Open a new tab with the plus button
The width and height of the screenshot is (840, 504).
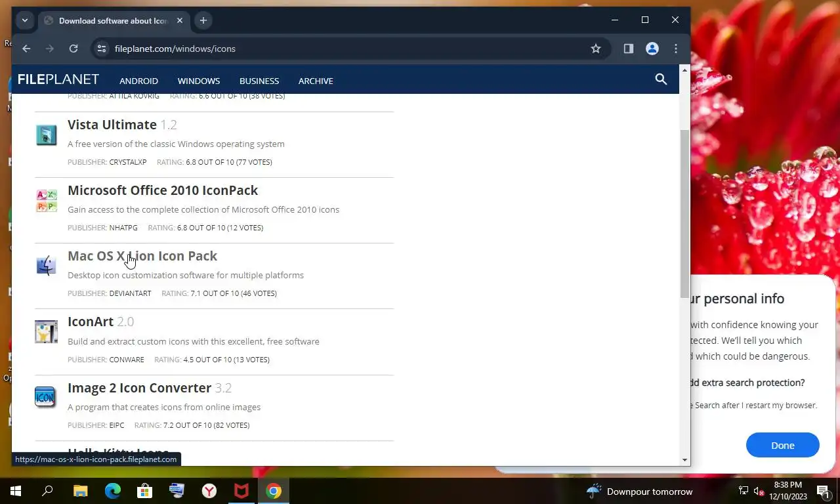[203, 20]
